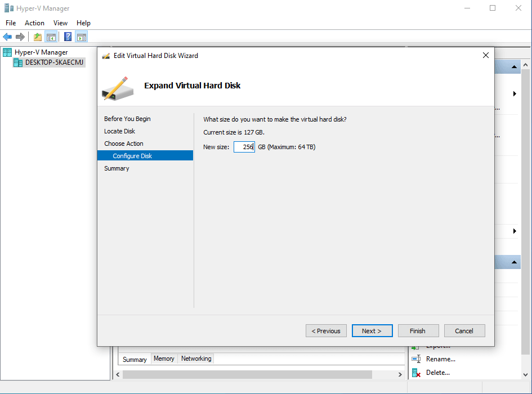Expand the lower Actions pane submenu arrow
This screenshot has width=532, height=394.
[x=515, y=231]
